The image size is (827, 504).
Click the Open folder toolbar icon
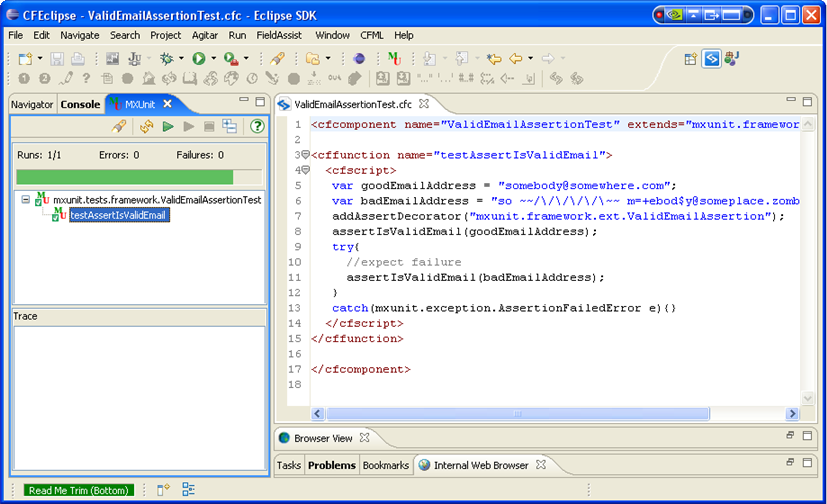coord(313,59)
